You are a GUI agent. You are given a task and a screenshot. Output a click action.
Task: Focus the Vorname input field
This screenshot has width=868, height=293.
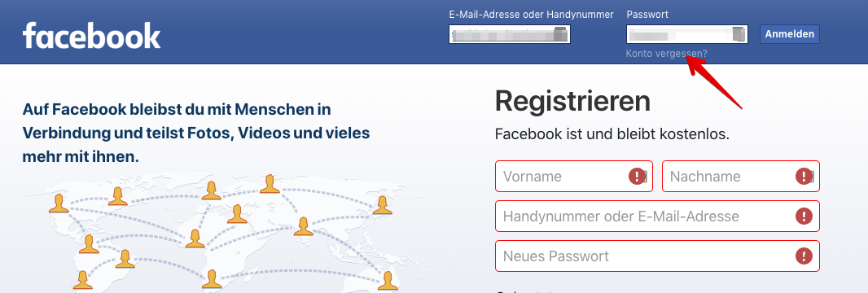pos(574,177)
